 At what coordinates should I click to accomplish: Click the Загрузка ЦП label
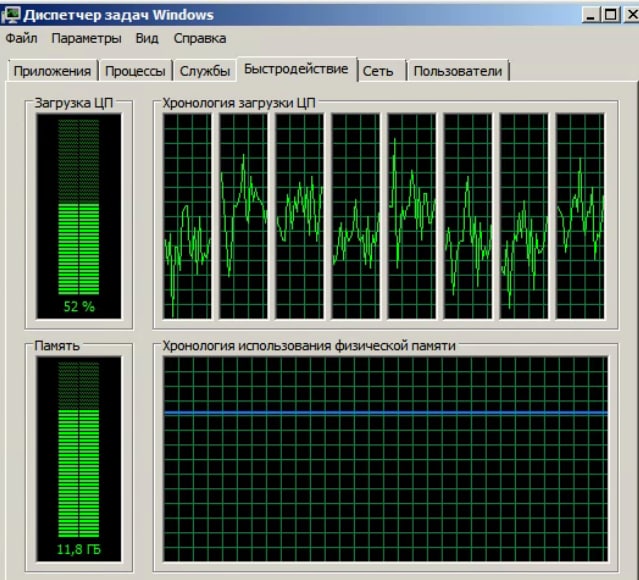point(74,103)
